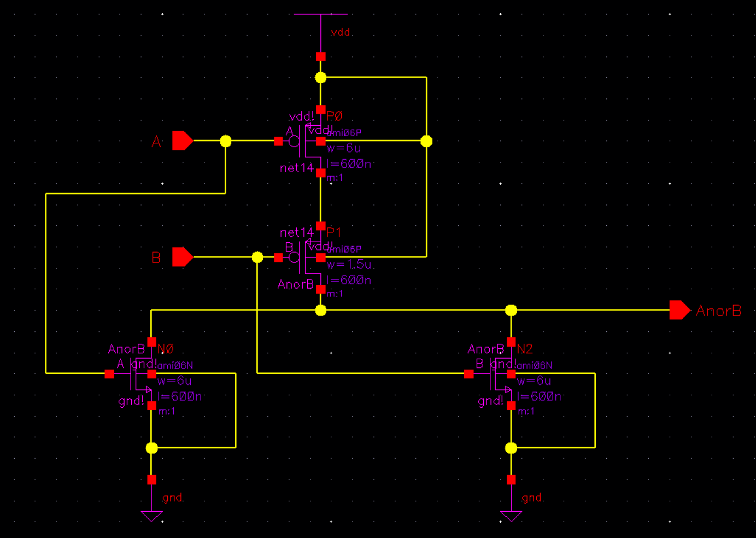Image resolution: width=756 pixels, height=538 pixels.
Task: Select the red input pin A
Action: 183,141
